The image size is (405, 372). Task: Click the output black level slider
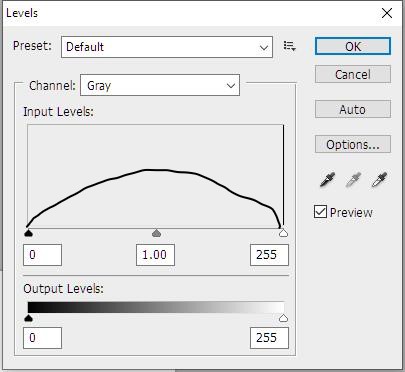pos(29,318)
